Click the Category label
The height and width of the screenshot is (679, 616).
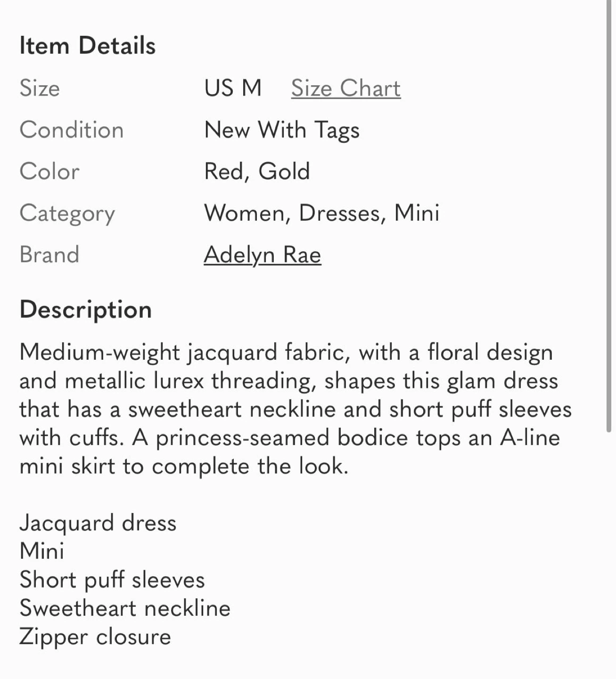click(67, 214)
